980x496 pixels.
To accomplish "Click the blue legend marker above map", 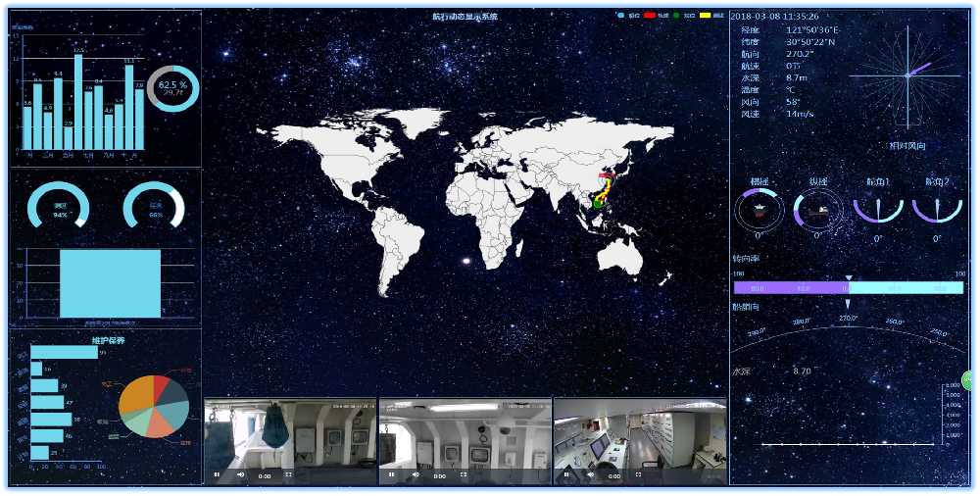I will (x=620, y=15).
